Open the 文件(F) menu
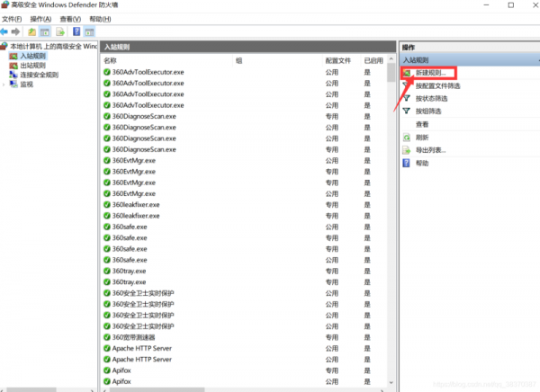Screen dimensions: 540x392 [12, 18]
